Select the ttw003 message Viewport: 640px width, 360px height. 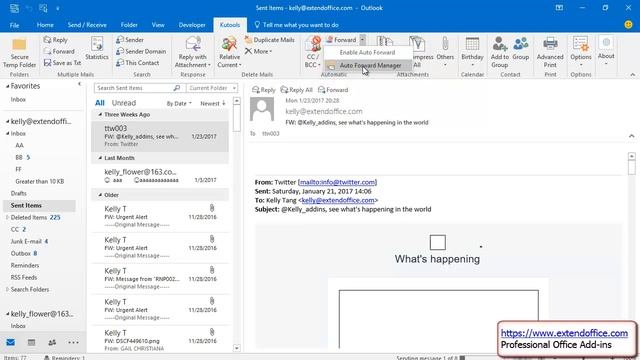(x=160, y=136)
